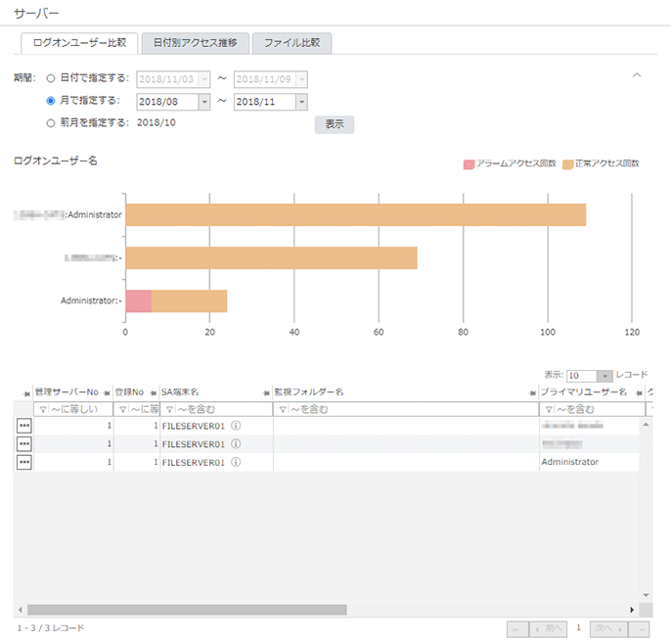
Task: Click the 次へ pagination button
Action: click(x=606, y=629)
